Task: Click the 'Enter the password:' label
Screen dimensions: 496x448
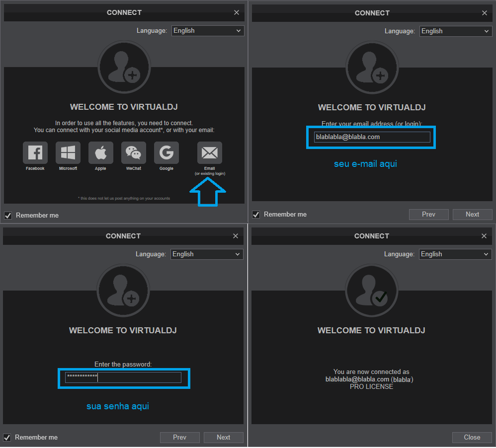Action: click(x=123, y=364)
